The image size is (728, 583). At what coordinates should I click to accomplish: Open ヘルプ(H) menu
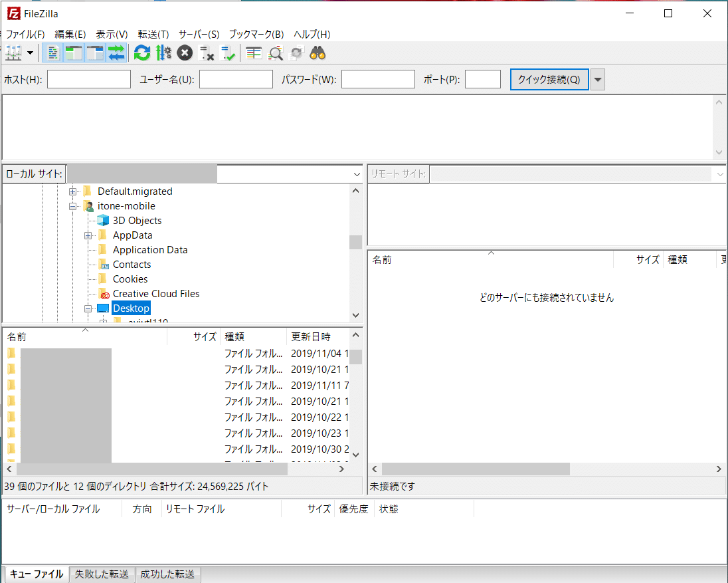[312, 35]
